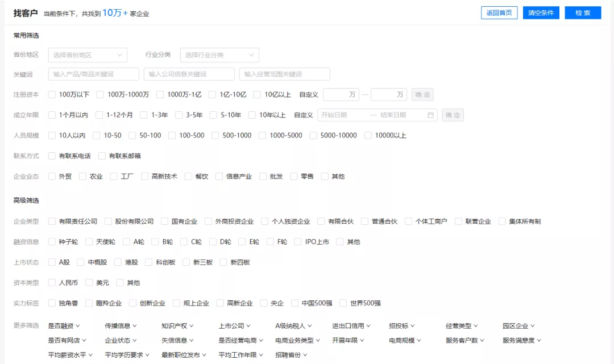The height and width of the screenshot is (364, 614).
Task: Expand the 最新职位发布 filter dropdown
Action: point(184,355)
